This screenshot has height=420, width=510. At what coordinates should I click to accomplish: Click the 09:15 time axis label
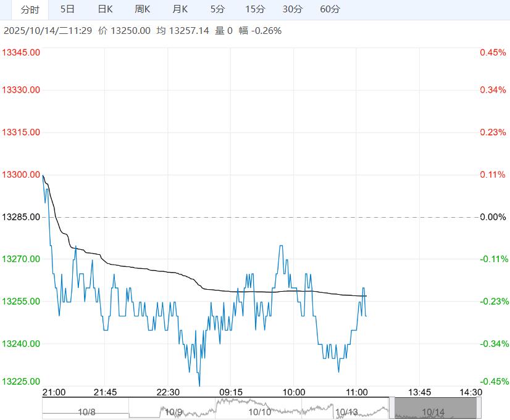point(230,392)
